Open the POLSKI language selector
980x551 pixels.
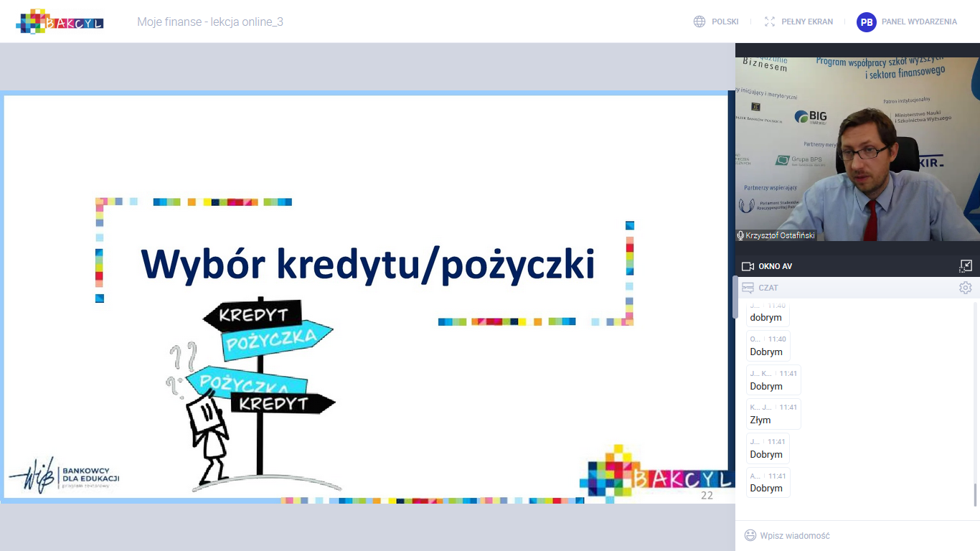click(x=725, y=22)
